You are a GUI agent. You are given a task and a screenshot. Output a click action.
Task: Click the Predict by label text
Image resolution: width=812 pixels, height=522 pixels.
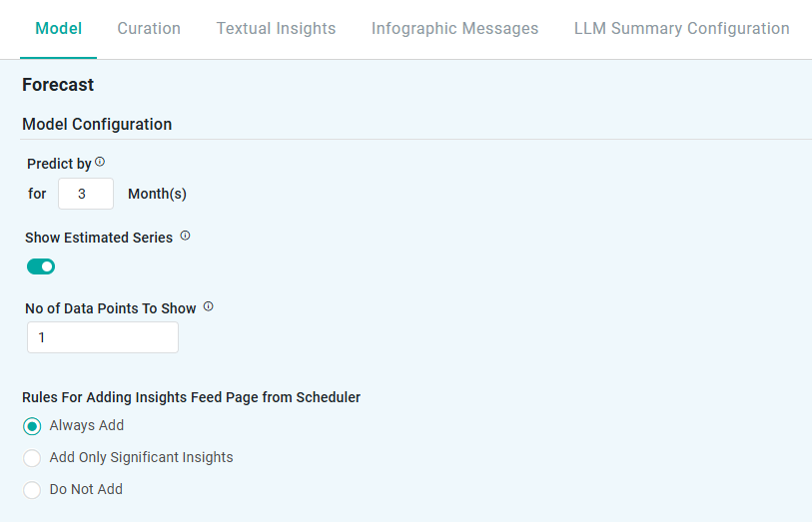[59, 164]
